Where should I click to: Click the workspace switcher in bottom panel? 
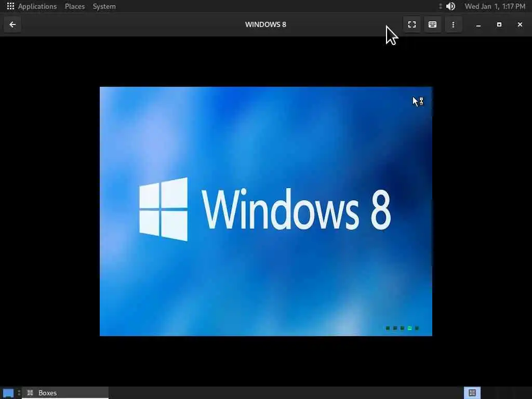(x=472, y=393)
